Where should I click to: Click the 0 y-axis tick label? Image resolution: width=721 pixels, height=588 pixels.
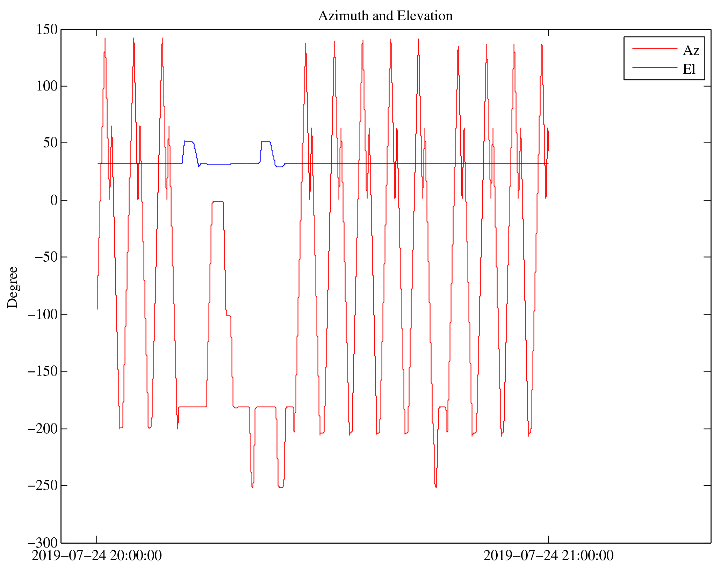[54, 201]
